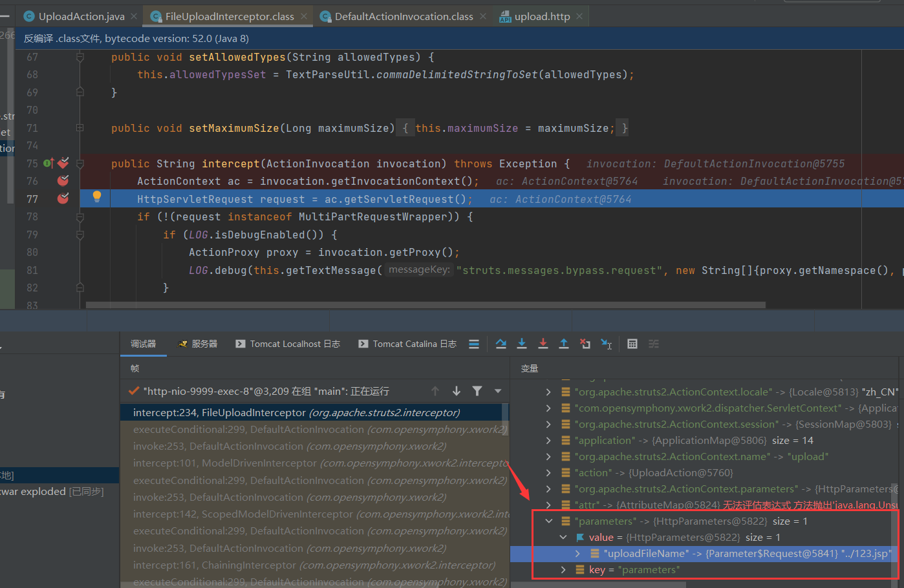Select the intercept:101 ModelDrivenInterceptor frame

pos(314,463)
